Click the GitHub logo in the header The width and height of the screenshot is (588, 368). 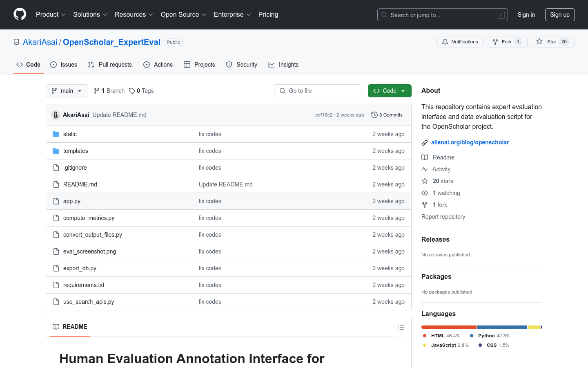[20, 14]
